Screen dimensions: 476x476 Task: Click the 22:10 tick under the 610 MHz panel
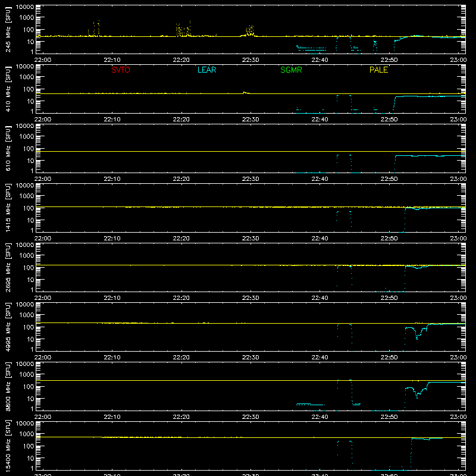pyautogui.click(x=112, y=179)
